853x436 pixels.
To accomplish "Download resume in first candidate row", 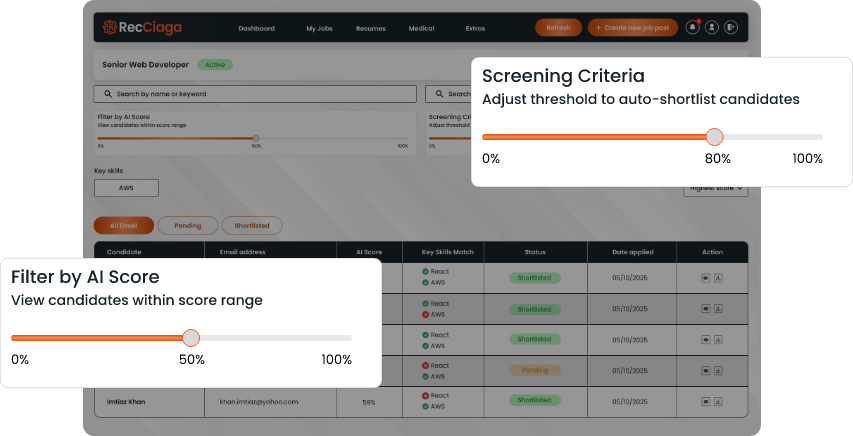I will 718,277.
